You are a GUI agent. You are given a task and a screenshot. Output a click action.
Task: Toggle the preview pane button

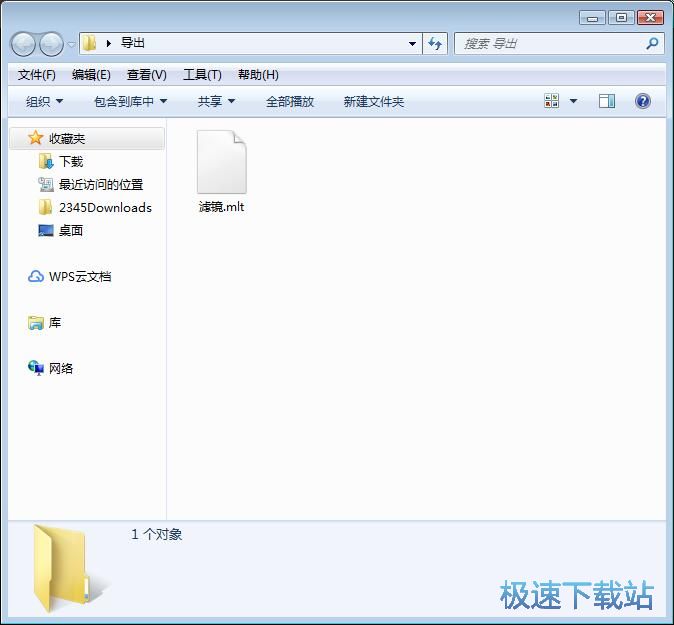point(607,101)
